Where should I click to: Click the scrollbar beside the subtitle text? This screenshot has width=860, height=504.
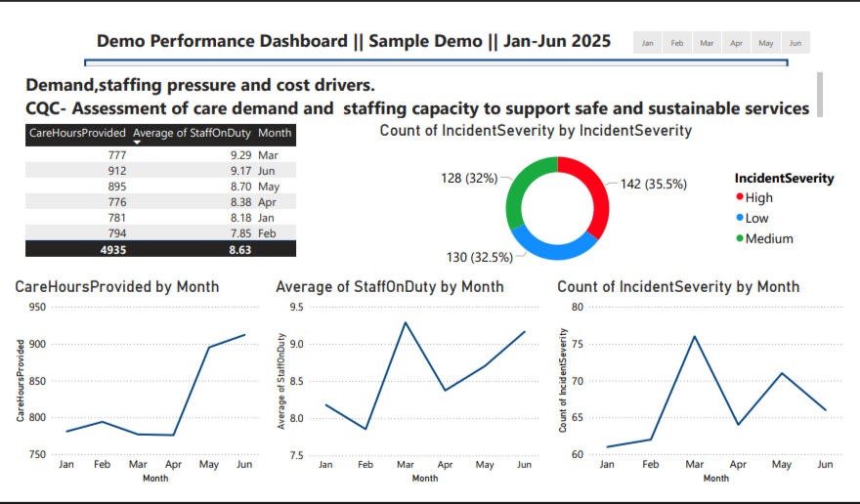tap(819, 94)
